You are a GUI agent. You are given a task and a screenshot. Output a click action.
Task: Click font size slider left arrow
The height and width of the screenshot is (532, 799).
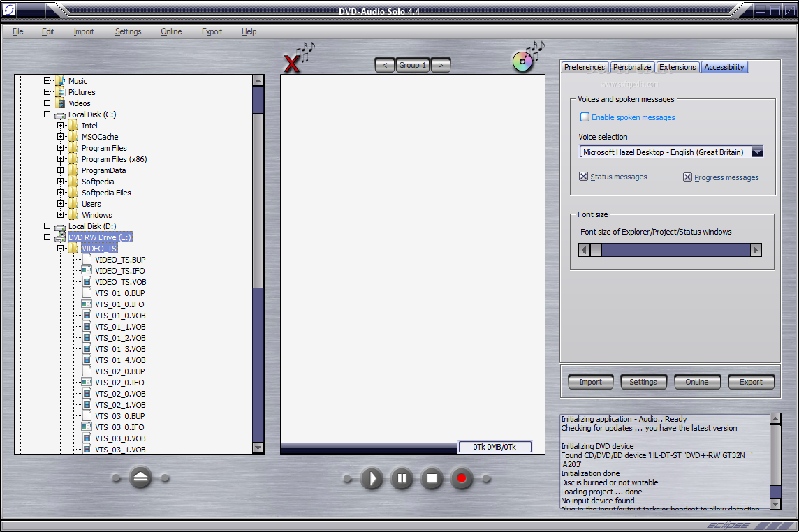[x=585, y=250]
